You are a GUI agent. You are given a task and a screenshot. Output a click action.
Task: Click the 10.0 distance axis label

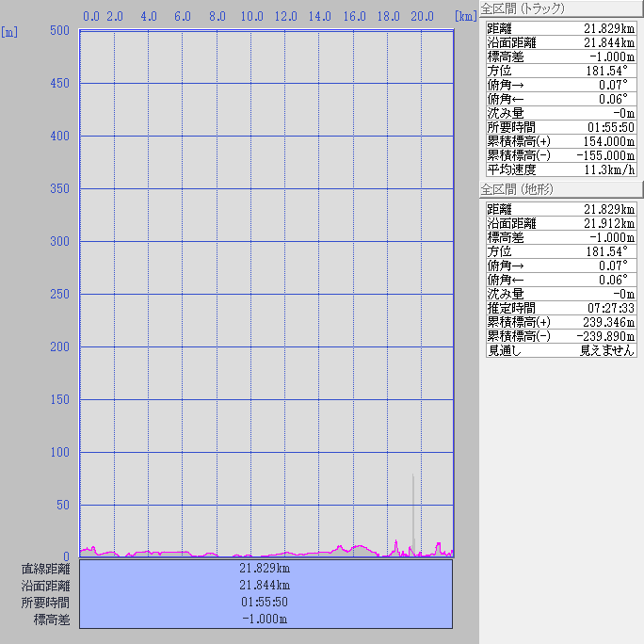coord(251,16)
